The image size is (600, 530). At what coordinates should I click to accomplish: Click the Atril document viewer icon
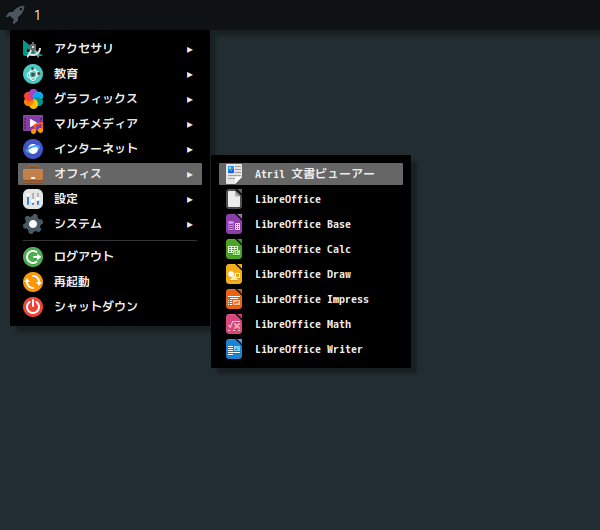[x=234, y=174]
